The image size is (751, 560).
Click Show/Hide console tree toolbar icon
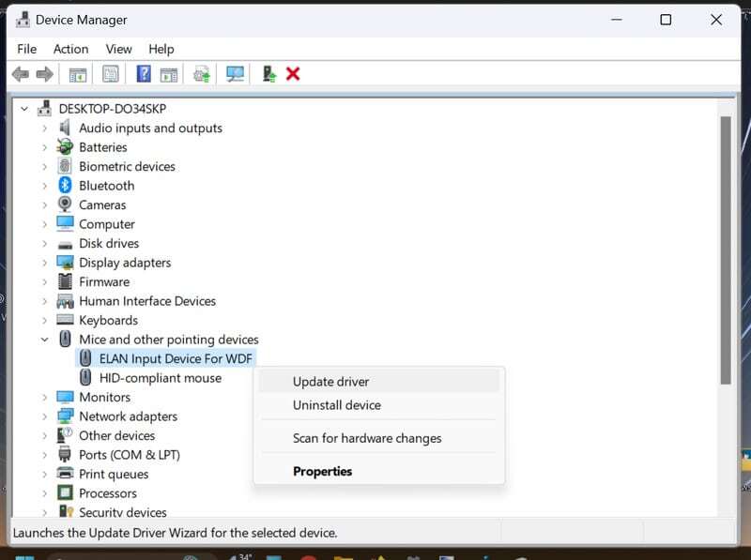[x=78, y=74]
